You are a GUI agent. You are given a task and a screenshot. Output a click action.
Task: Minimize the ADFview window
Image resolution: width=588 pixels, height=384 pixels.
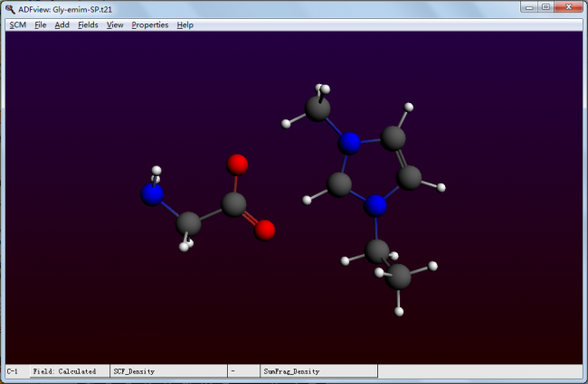point(529,7)
